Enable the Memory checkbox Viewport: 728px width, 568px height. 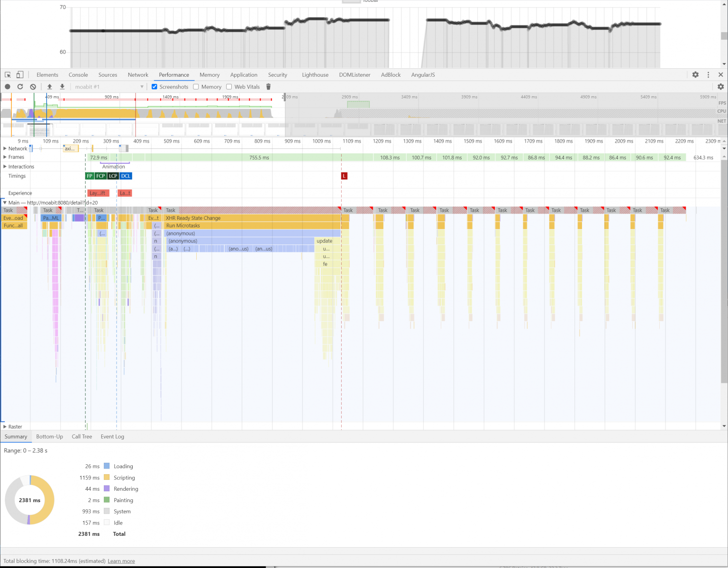point(195,87)
